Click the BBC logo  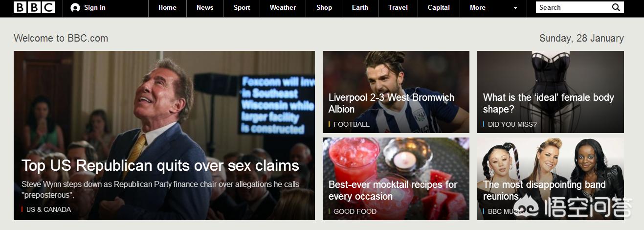(x=34, y=7)
